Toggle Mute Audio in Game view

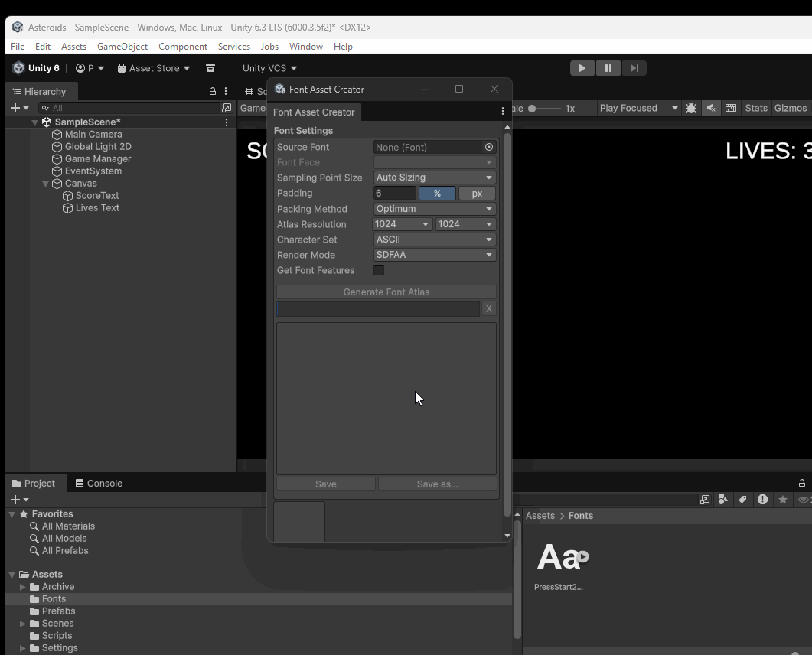(711, 108)
